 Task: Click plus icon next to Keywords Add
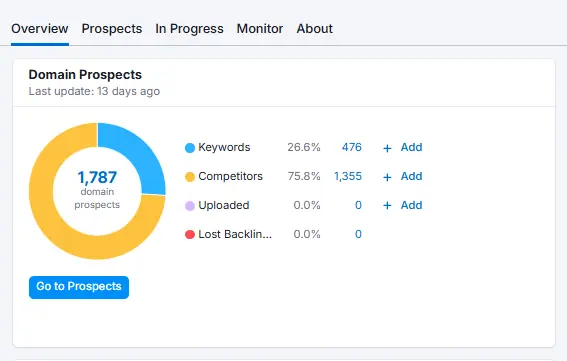(x=387, y=148)
